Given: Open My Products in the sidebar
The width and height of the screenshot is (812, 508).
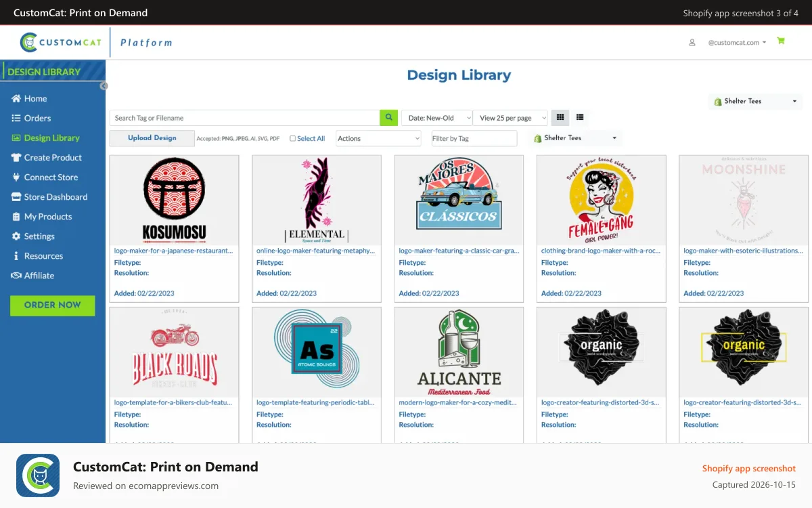Looking at the screenshot, I should pos(48,217).
